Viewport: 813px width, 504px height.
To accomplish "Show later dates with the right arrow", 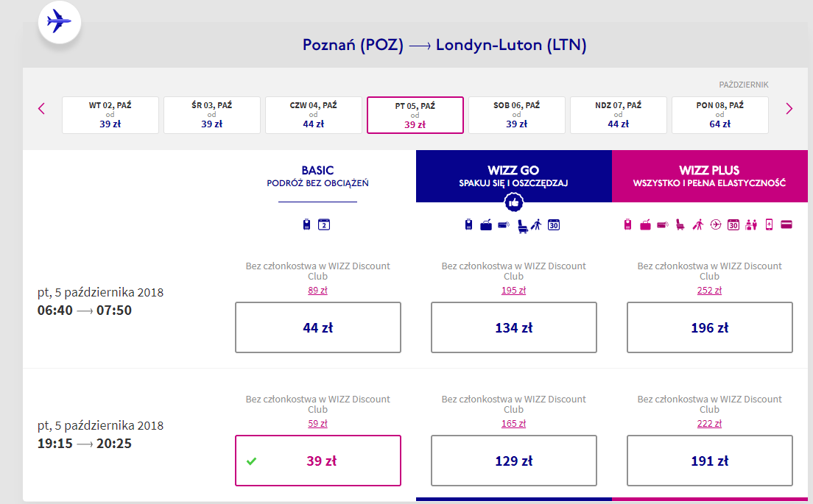I will click(789, 109).
